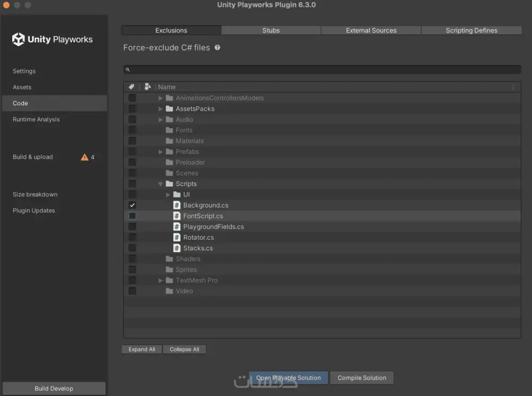Screen dimensions: 532x396
Task: Click the TextMesh Pro folder icon
Action: [169, 280]
